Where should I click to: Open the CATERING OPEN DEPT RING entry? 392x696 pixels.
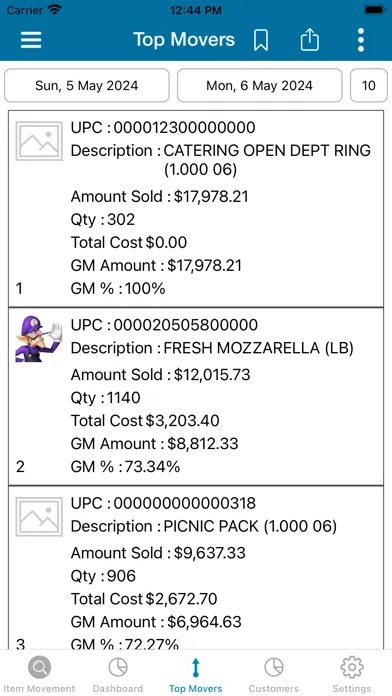click(x=196, y=208)
